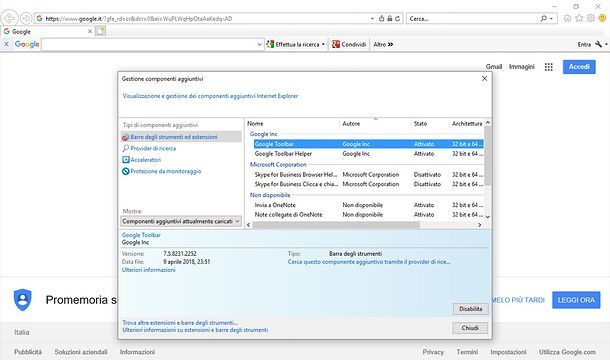The width and height of the screenshot is (610, 360).
Task: Click the browser forward arrow button
Action: point(26,18)
